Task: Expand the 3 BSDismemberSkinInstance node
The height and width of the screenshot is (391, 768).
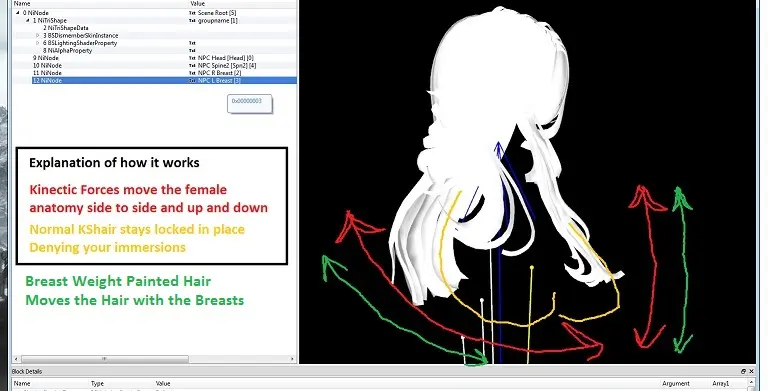Action: (38, 35)
